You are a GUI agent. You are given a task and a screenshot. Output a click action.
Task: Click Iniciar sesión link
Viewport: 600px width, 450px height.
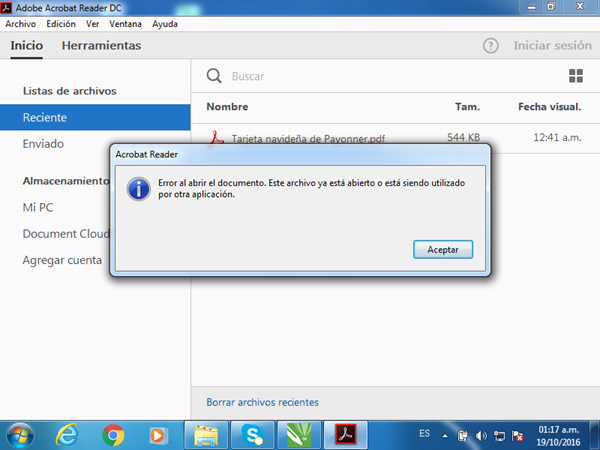[553, 46]
